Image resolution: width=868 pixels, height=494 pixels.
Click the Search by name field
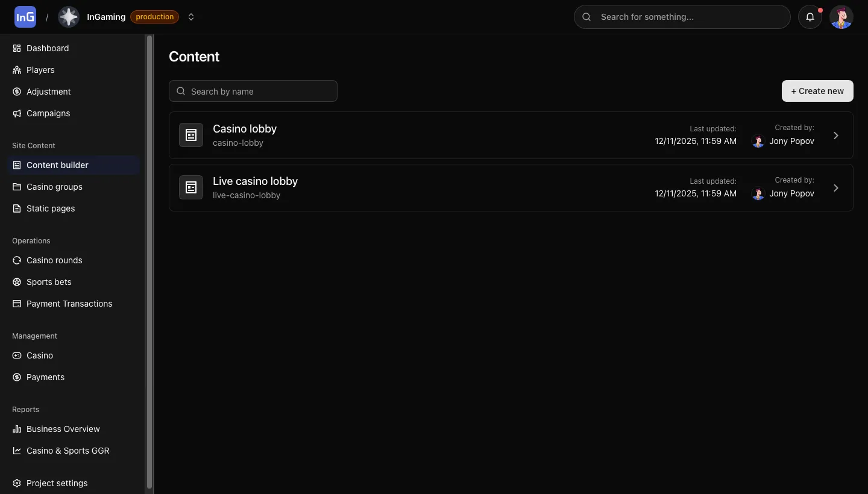(253, 91)
